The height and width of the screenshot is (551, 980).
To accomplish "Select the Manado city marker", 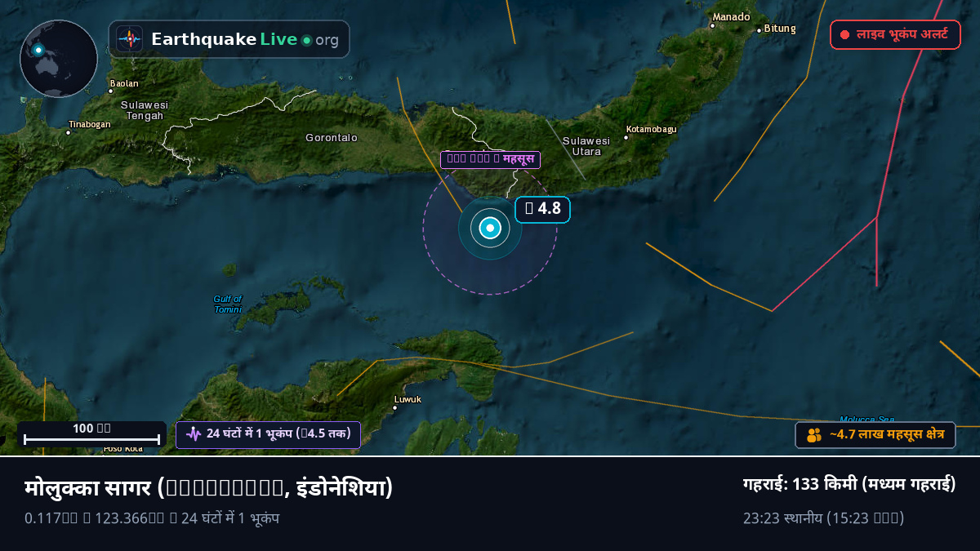I will tap(712, 25).
